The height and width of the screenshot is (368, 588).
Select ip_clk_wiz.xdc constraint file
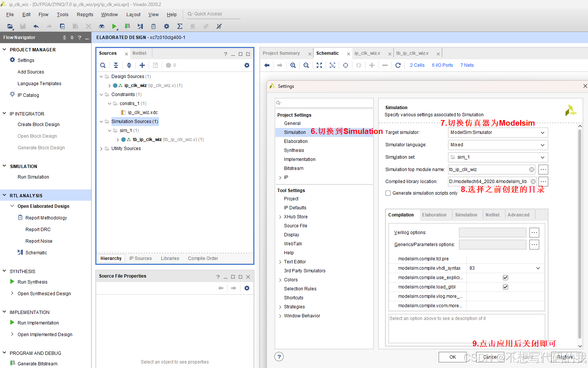pyautogui.click(x=143, y=113)
